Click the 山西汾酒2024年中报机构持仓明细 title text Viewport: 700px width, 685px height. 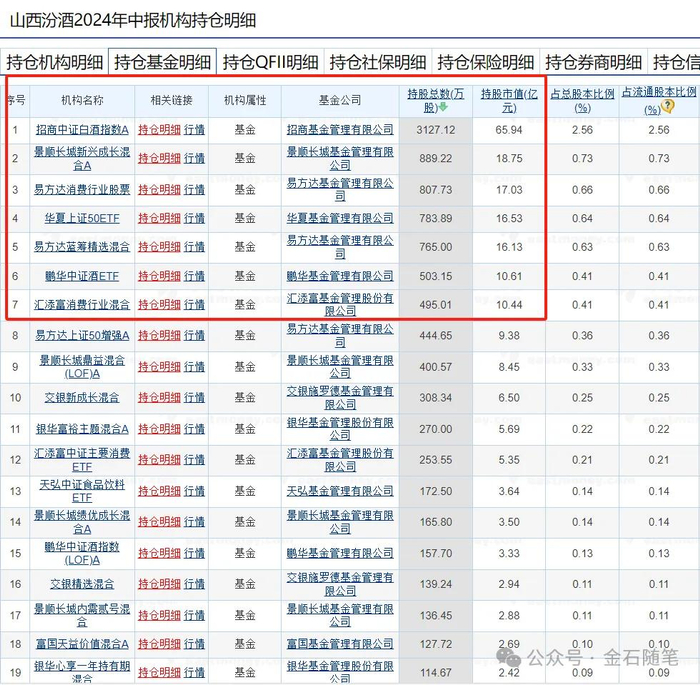(x=133, y=21)
